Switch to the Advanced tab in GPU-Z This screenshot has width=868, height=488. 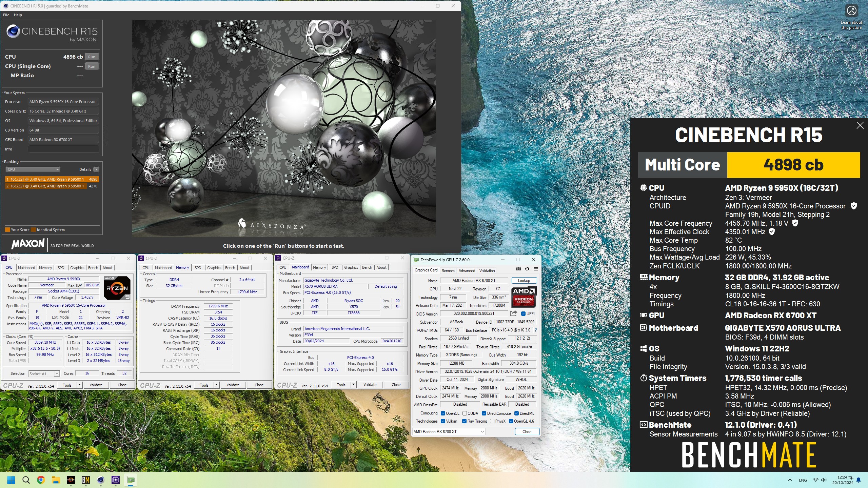click(x=467, y=270)
